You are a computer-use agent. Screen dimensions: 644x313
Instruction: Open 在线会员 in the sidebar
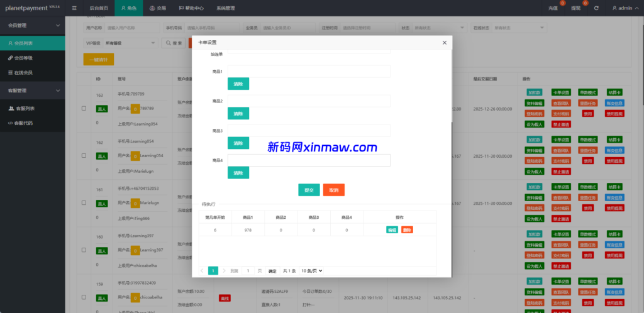(33, 73)
